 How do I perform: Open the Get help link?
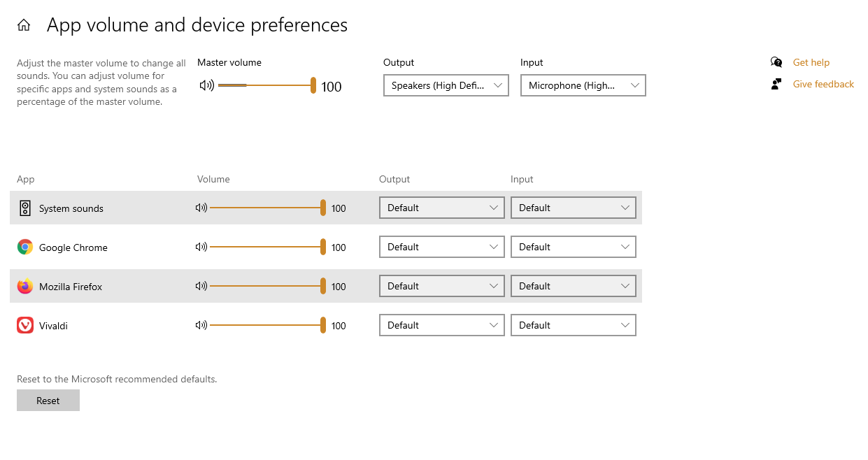point(811,62)
